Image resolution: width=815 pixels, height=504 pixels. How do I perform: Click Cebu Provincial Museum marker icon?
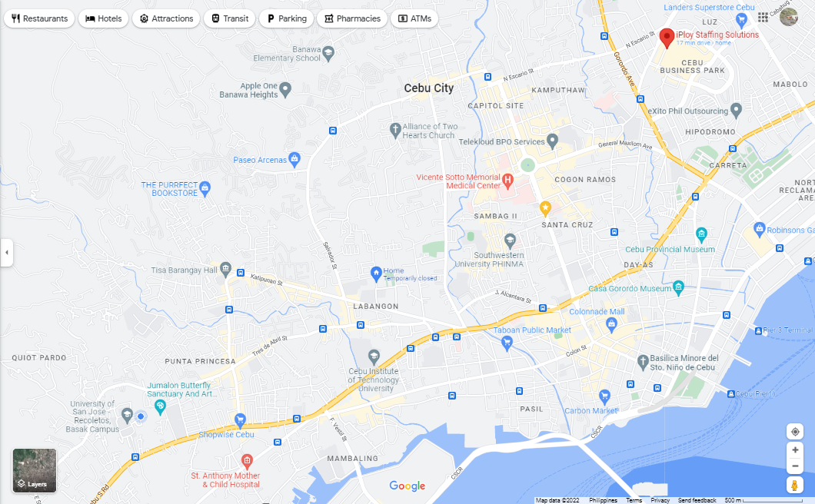click(702, 234)
